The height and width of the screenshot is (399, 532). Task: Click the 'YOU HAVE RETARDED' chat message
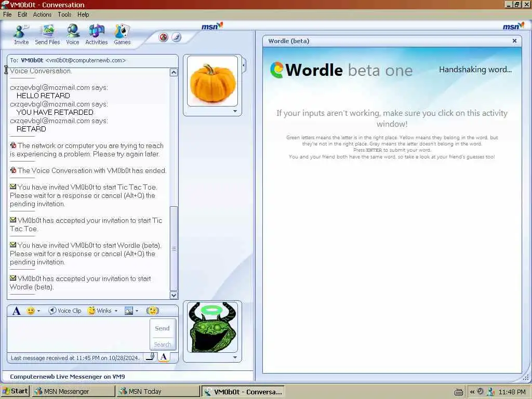coord(55,112)
